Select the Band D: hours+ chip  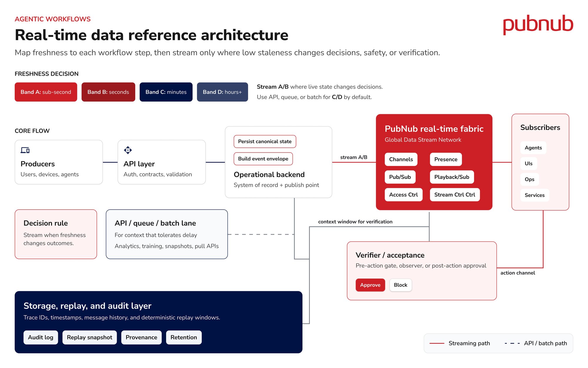point(222,92)
